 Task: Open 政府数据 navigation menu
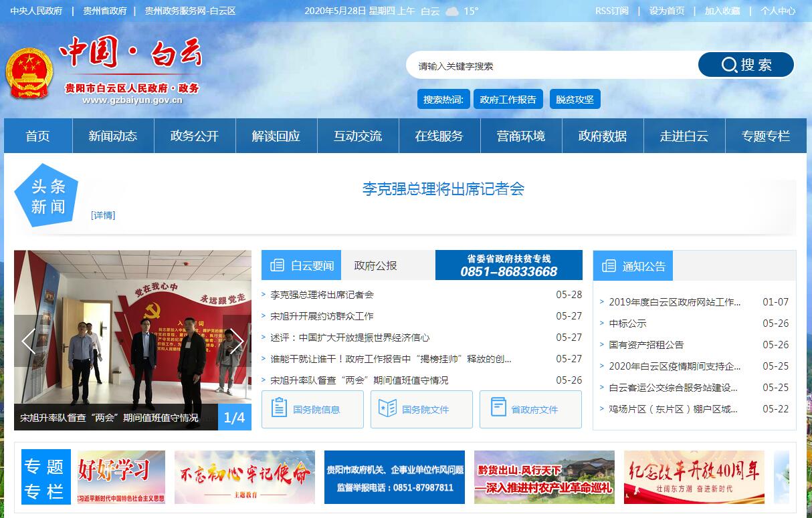(603, 136)
